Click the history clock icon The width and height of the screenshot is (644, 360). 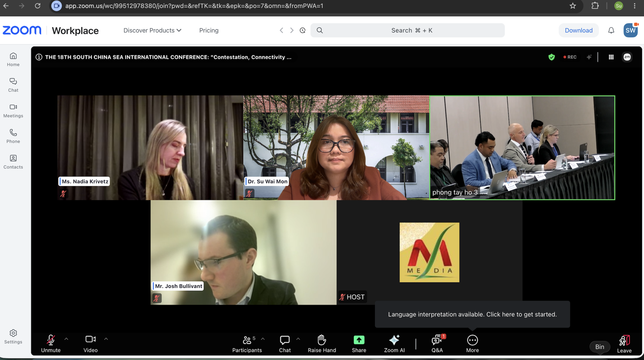point(303,30)
